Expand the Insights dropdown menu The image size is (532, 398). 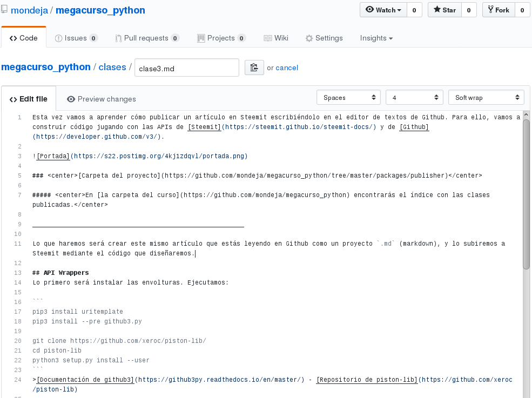click(376, 38)
